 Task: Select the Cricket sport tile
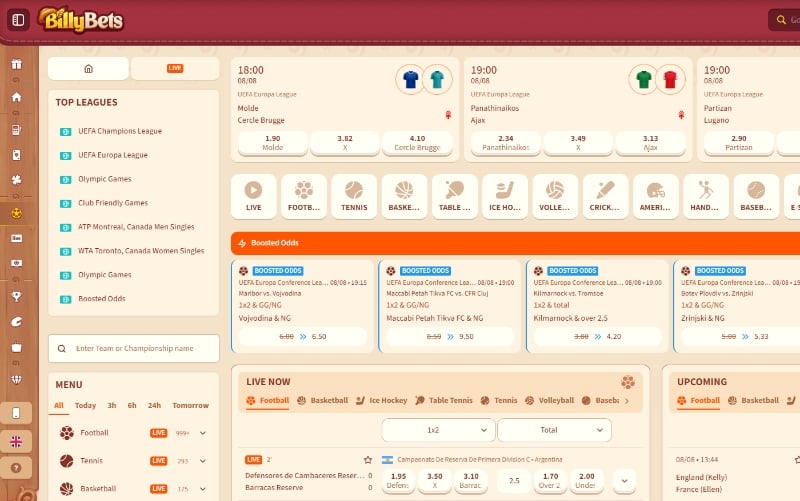(x=605, y=196)
